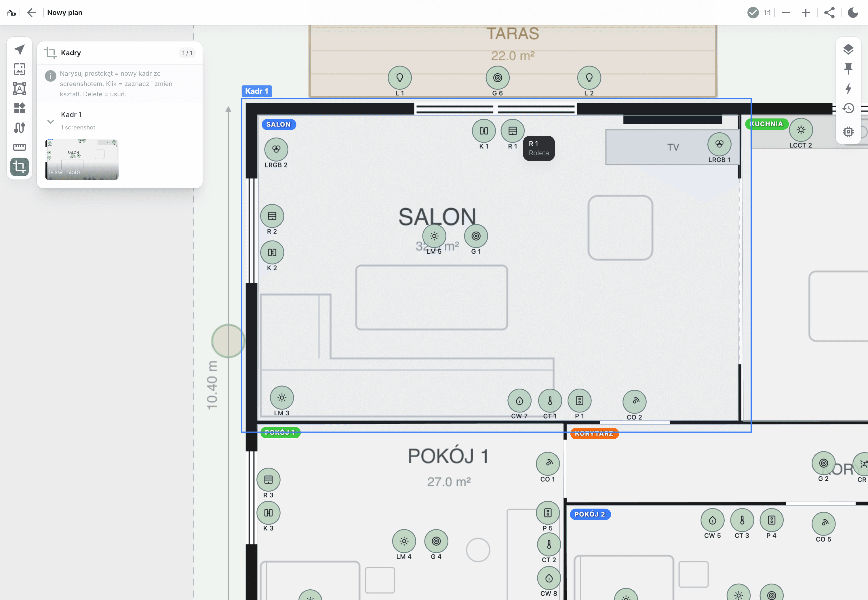Screen dimensions: 868x600
Task: Collapse the Kadr 1 section chevron
Action: pyautogui.click(x=50, y=121)
